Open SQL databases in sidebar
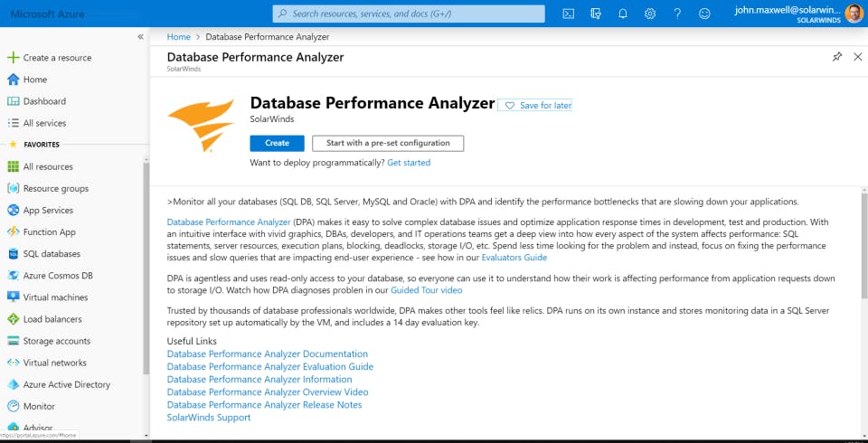This screenshot has width=868, height=443. pyautogui.click(x=52, y=254)
